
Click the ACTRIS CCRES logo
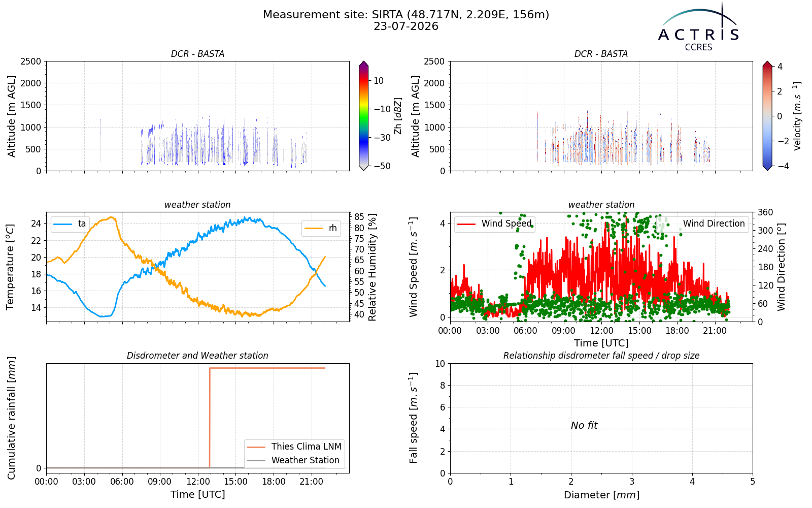point(698,27)
